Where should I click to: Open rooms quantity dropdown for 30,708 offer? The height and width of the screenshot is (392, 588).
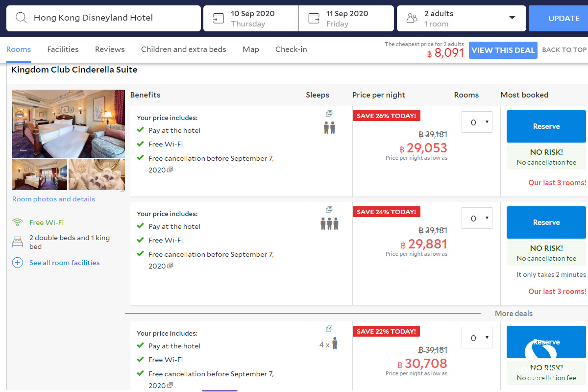point(477,338)
